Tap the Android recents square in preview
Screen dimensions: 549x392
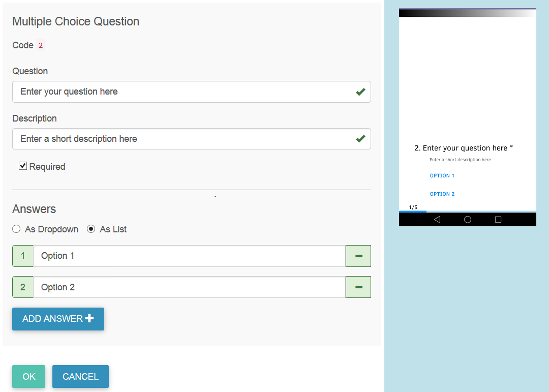[498, 220]
